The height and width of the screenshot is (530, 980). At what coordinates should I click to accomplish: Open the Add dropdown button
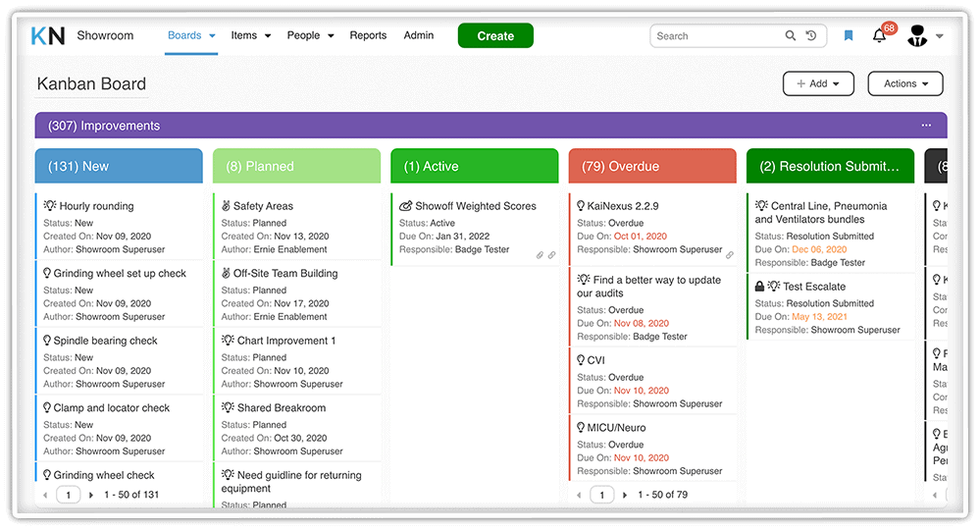(818, 84)
